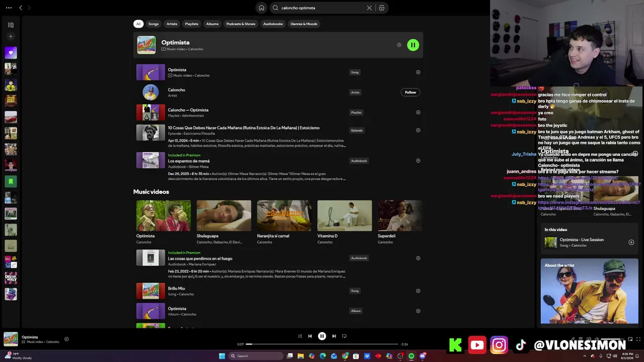Open File Explorer from the taskbar
644x362 pixels.
pos(301,356)
